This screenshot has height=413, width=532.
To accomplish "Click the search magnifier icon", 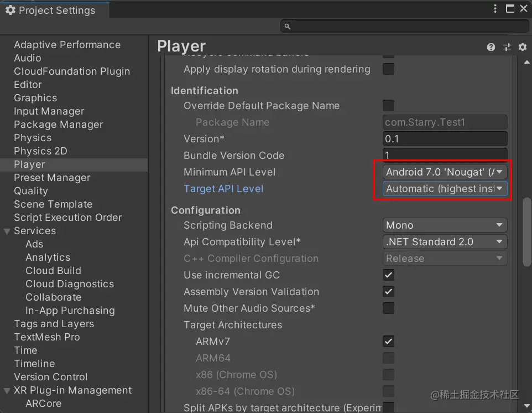I will click(287, 26).
